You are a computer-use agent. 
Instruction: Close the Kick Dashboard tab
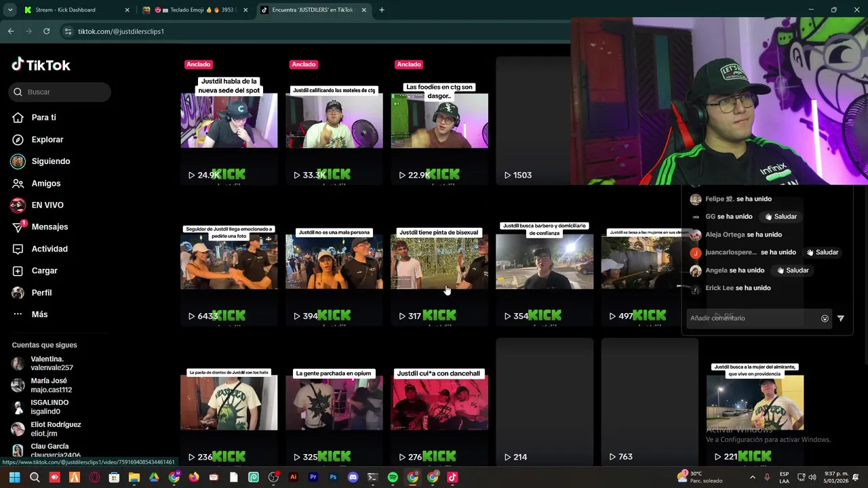(127, 10)
